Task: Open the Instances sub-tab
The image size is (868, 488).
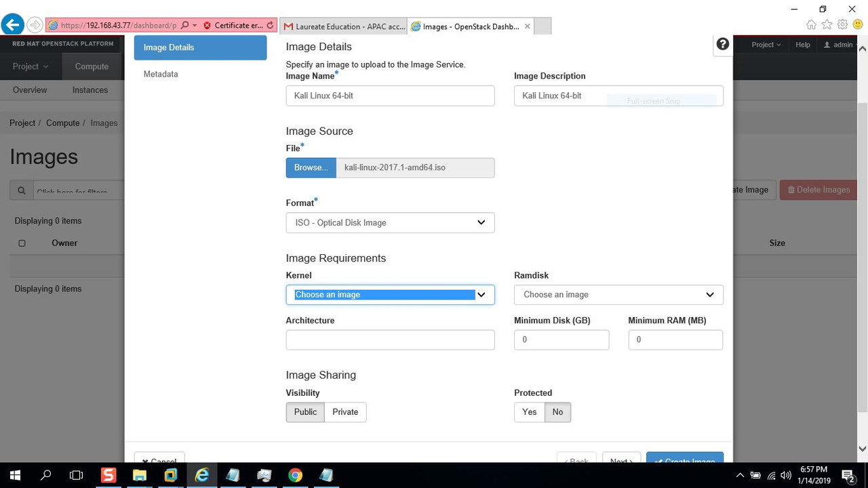Action: (90, 90)
